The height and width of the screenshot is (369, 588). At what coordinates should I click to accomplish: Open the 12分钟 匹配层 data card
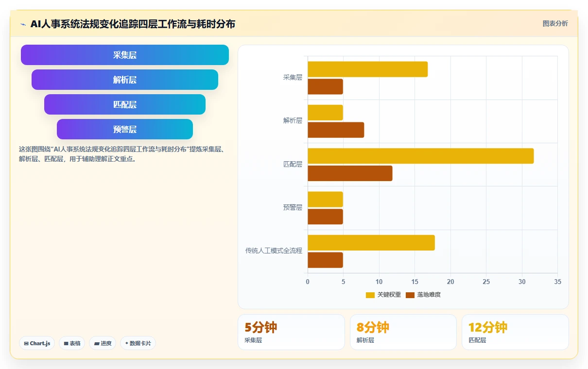point(515,332)
